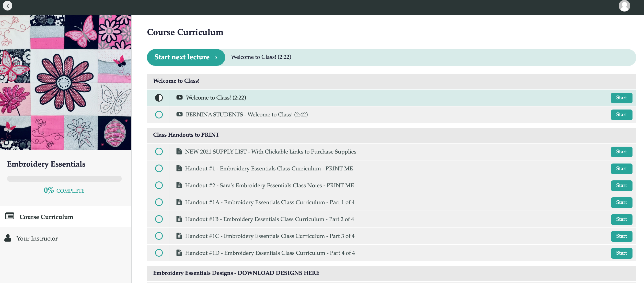Click document icon next to Handout #1 PRINT ME

[179, 168]
